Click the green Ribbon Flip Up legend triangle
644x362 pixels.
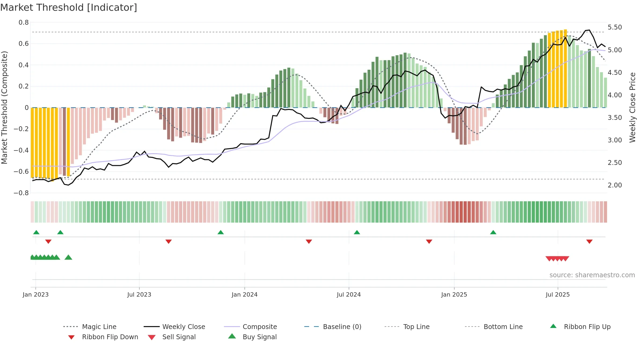553,326
